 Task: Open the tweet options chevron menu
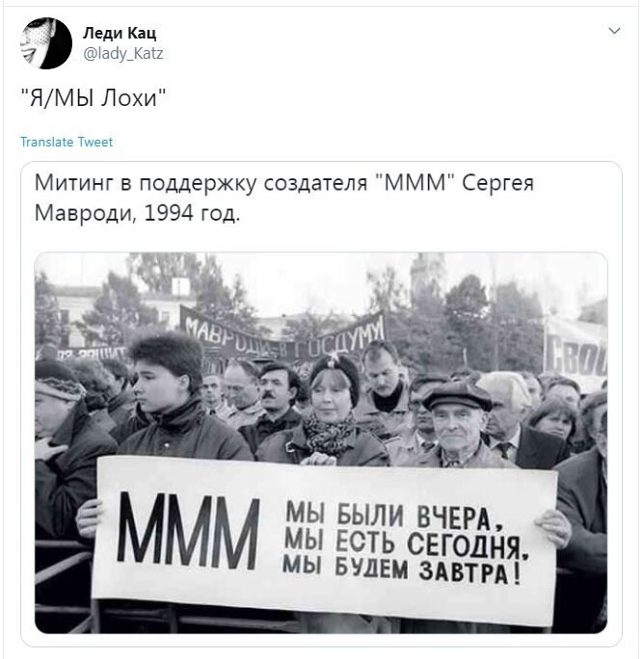point(614,31)
